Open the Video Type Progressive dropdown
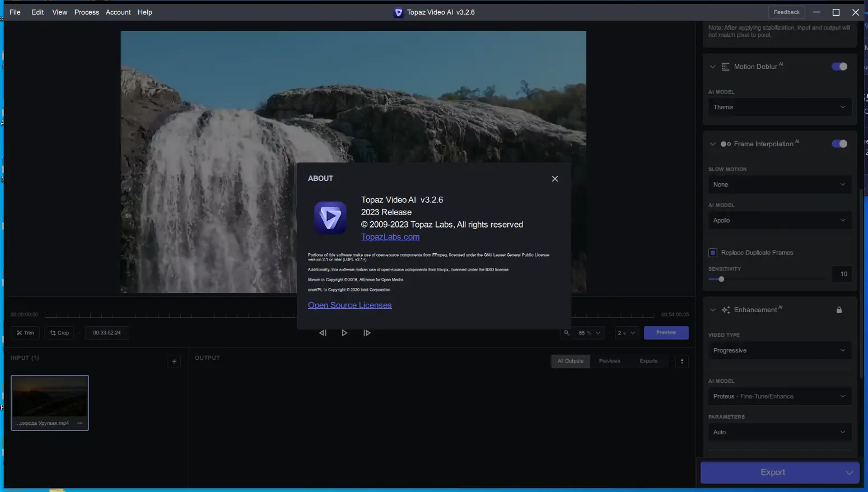Image resolution: width=868 pixels, height=492 pixels. click(x=780, y=350)
